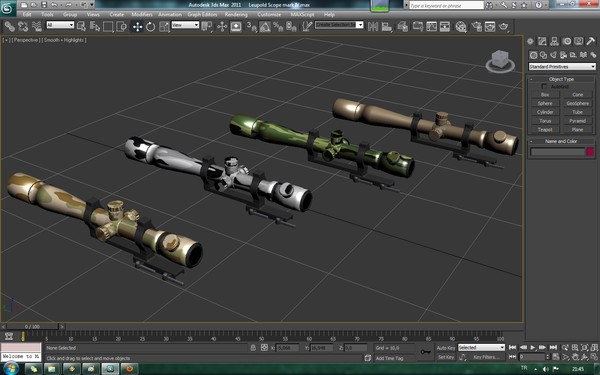Open the Selected key mode dropdown

(481, 347)
